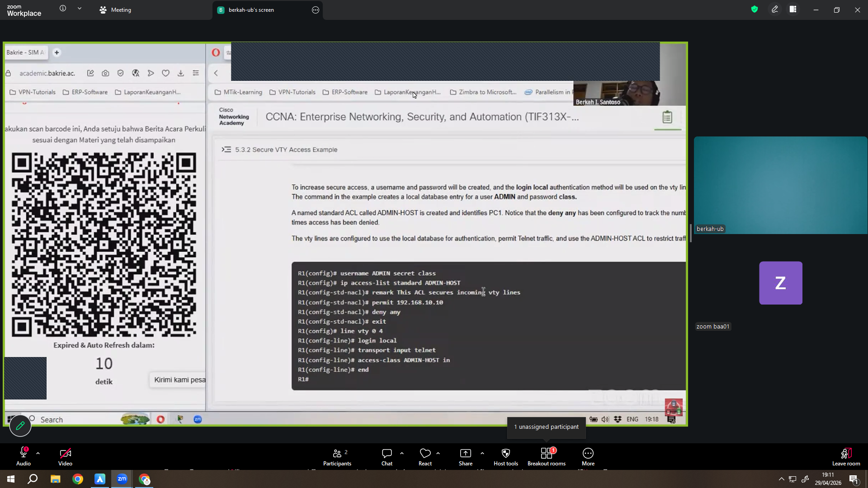Open the Parallelism bookmark
The image size is (868, 488).
point(548,92)
